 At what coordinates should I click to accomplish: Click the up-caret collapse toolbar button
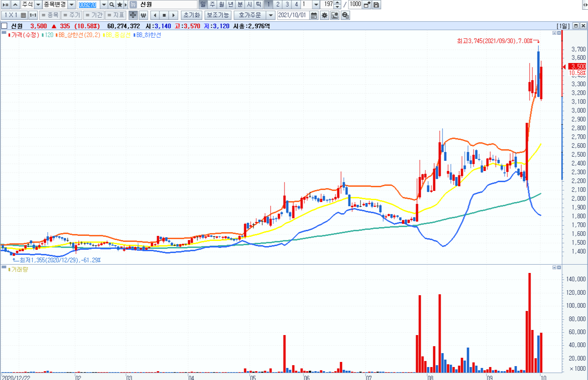click(x=15, y=4)
